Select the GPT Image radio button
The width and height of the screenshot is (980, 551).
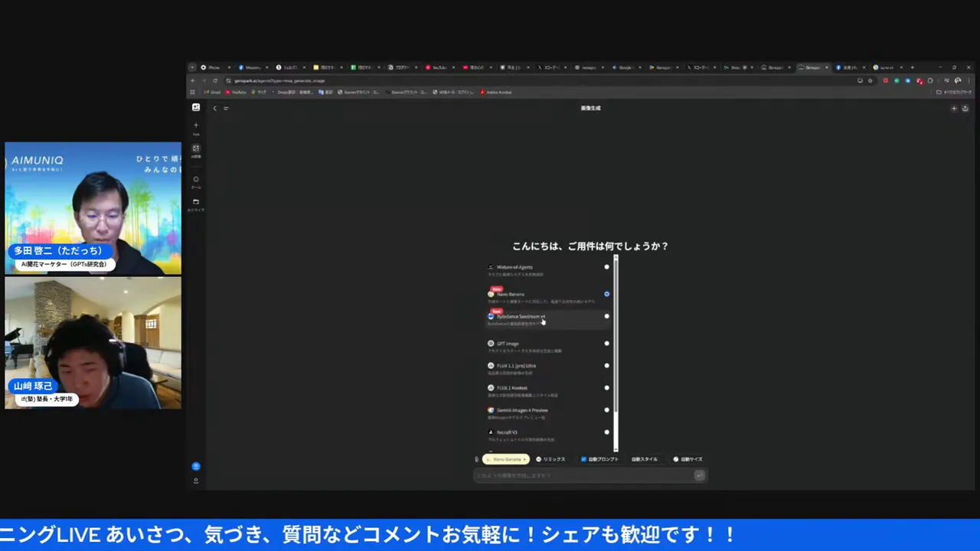[x=606, y=344]
